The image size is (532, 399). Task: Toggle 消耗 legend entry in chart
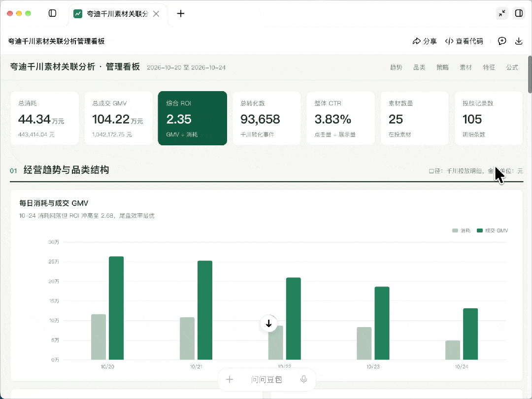coord(461,231)
